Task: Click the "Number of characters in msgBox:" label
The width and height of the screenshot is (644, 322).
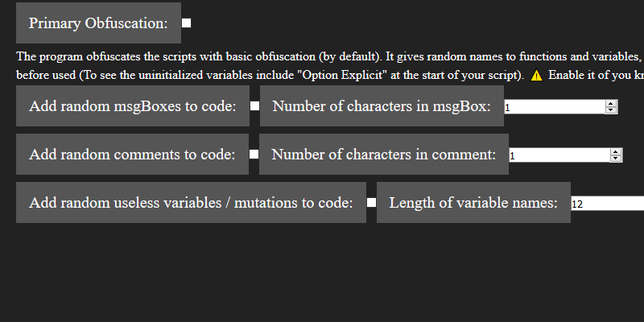Action: (x=382, y=106)
